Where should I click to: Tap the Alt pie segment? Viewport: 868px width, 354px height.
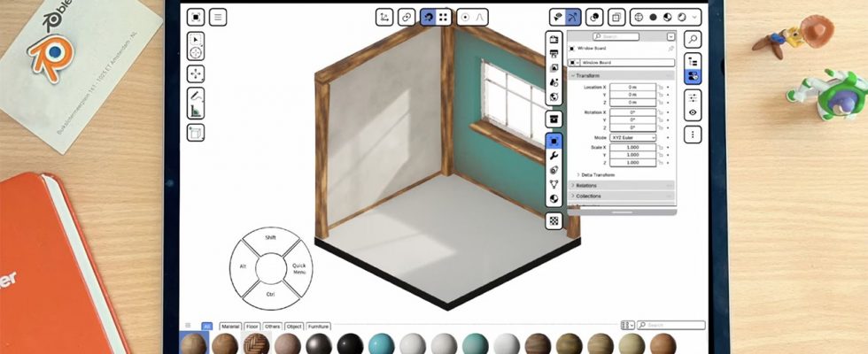pyautogui.click(x=243, y=266)
